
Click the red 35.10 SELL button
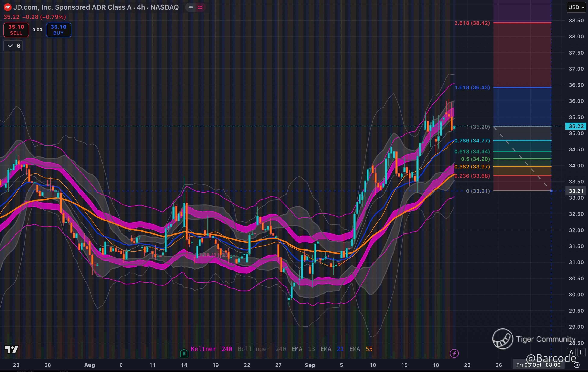click(x=16, y=30)
